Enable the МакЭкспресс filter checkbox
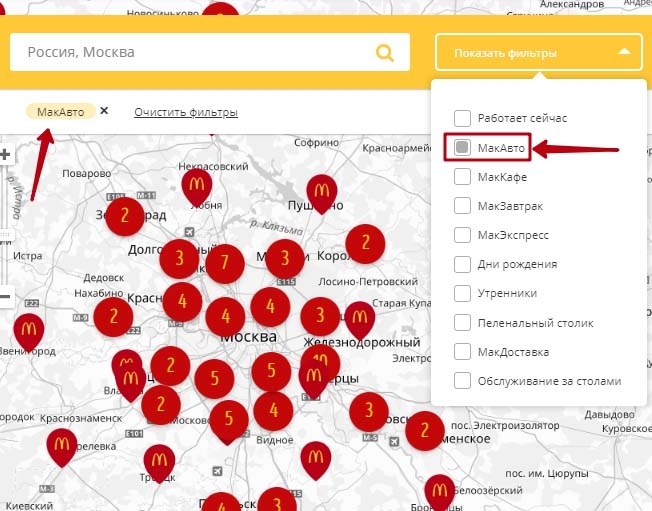 click(x=462, y=235)
